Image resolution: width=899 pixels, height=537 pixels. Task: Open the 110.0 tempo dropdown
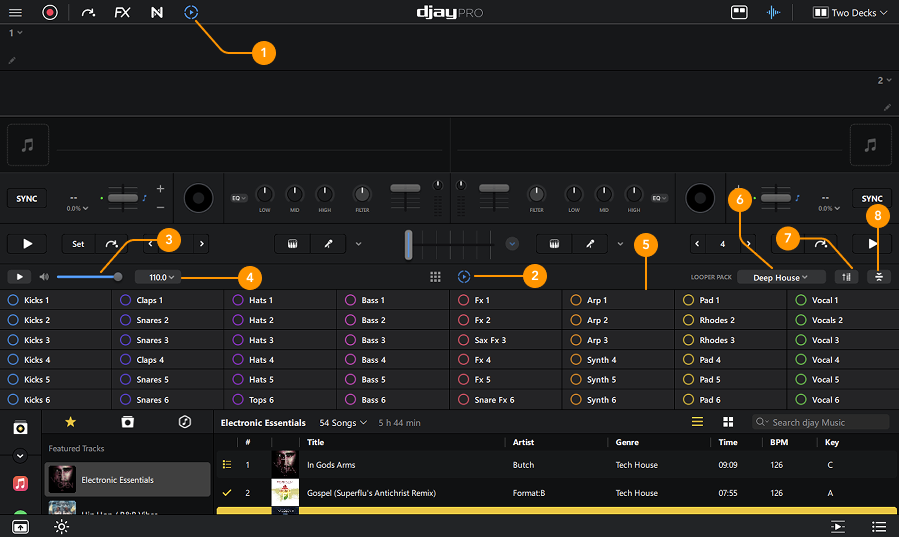[162, 277]
